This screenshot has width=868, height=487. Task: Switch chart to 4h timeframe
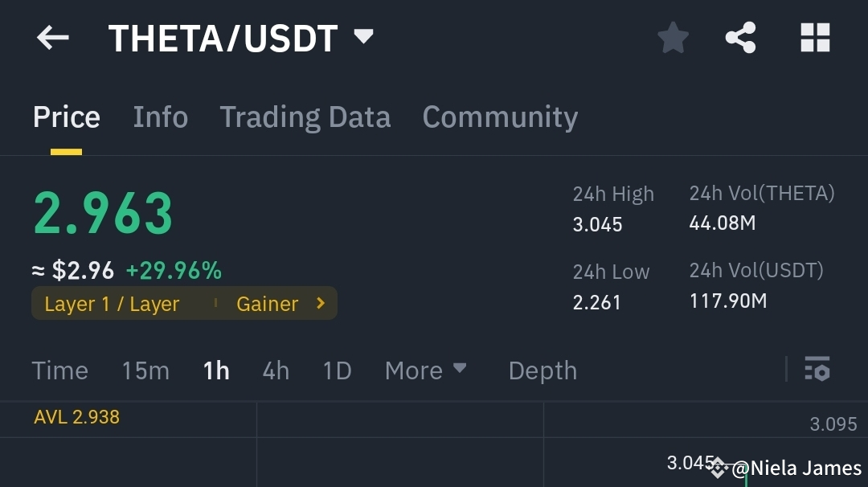[275, 370]
